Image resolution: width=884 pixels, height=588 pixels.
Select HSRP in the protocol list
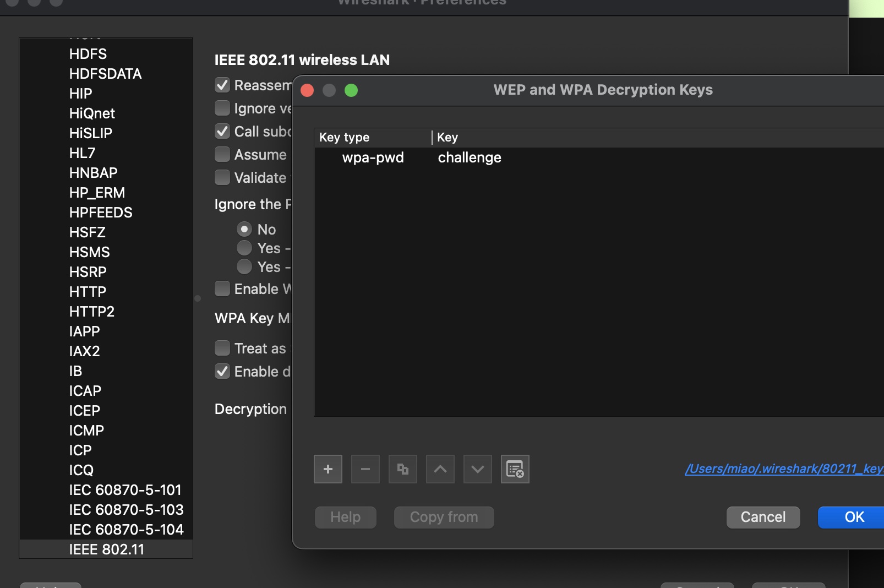pos(88,272)
